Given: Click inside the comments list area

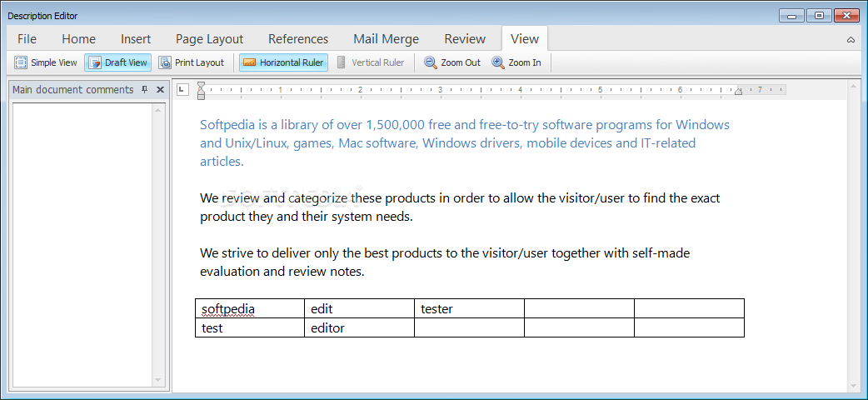Looking at the screenshot, I should click(82, 244).
